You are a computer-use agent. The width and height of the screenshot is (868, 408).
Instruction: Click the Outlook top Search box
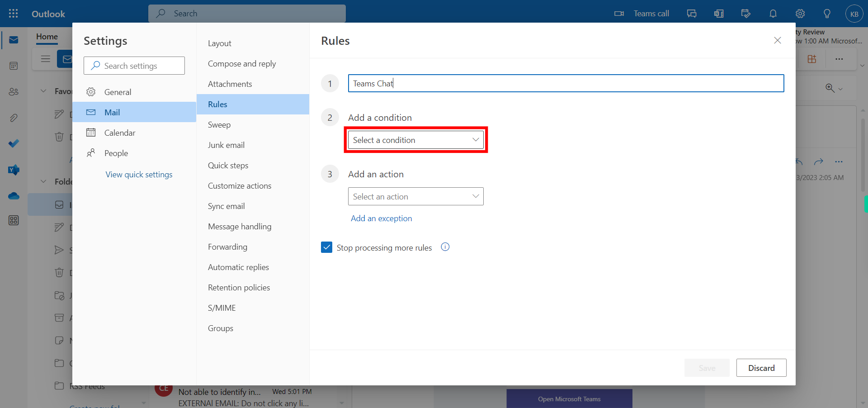pos(247,14)
